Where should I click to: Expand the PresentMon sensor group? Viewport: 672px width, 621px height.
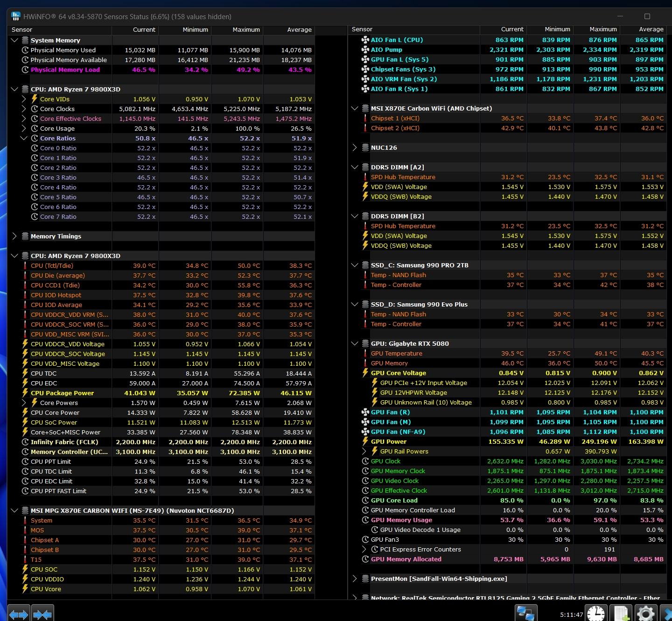click(x=355, y=579)
